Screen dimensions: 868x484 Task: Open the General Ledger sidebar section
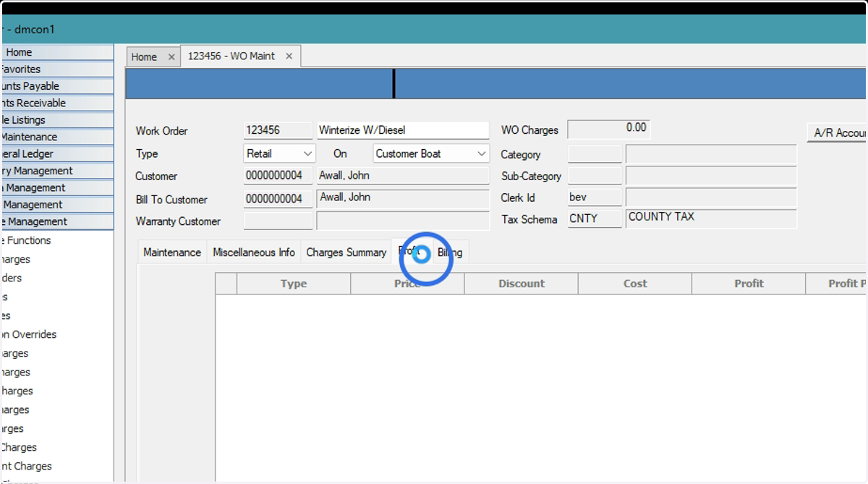pos(56,153)
